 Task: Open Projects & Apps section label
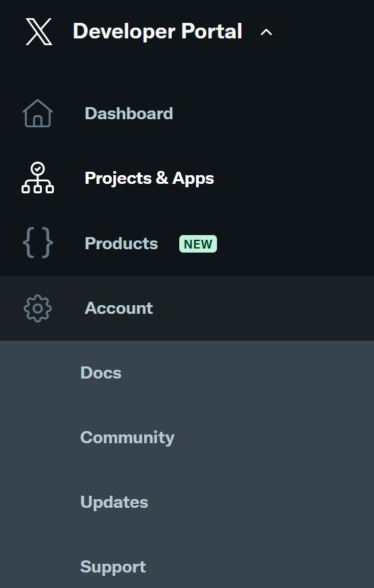coord(150,178)
